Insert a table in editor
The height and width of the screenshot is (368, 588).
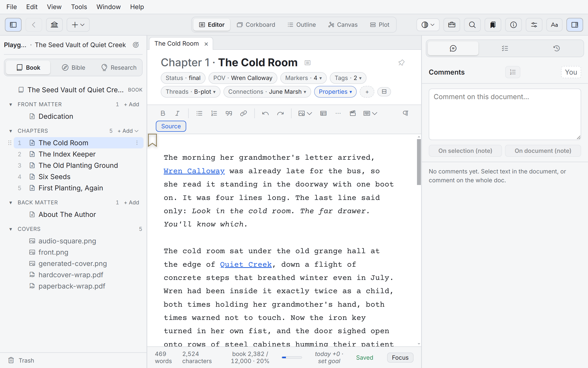pyautogui.click(x=323, y=113)
